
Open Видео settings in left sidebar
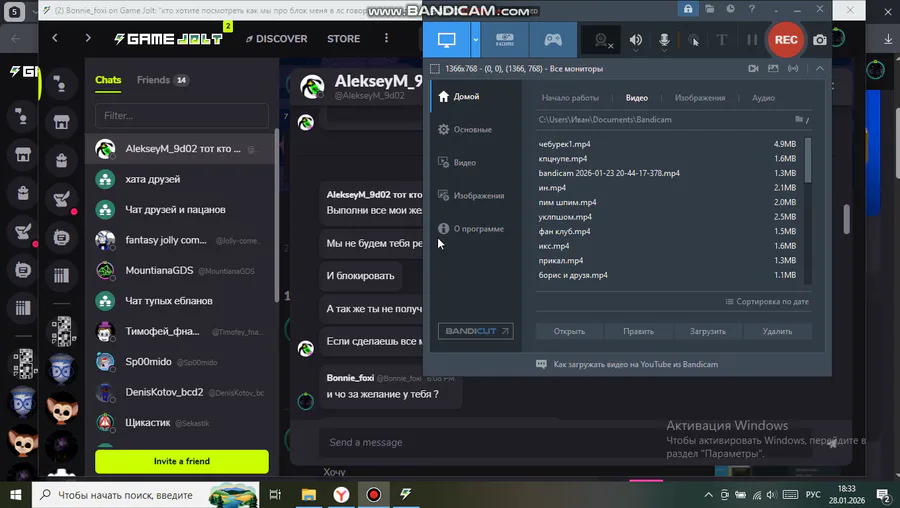pyautogui.click(x=464, y=162)
